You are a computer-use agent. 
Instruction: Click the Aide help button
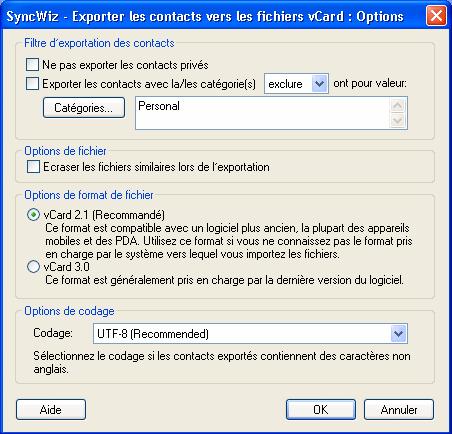[x=51, y=410]
